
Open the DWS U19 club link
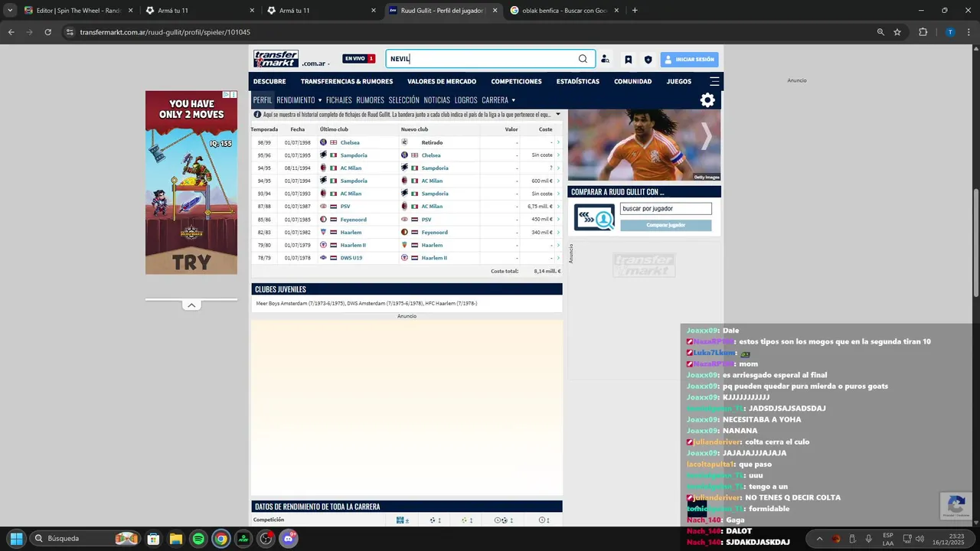tap(351, 258)
